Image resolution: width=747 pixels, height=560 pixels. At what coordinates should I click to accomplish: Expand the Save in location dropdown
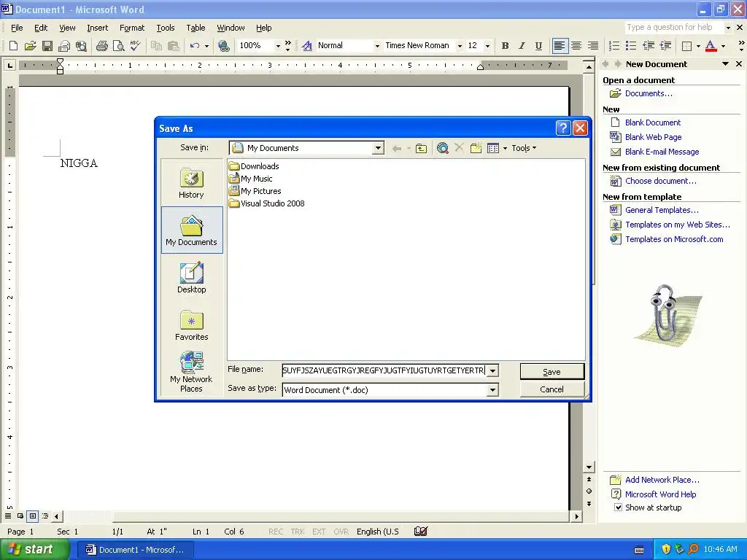(378, 147)
